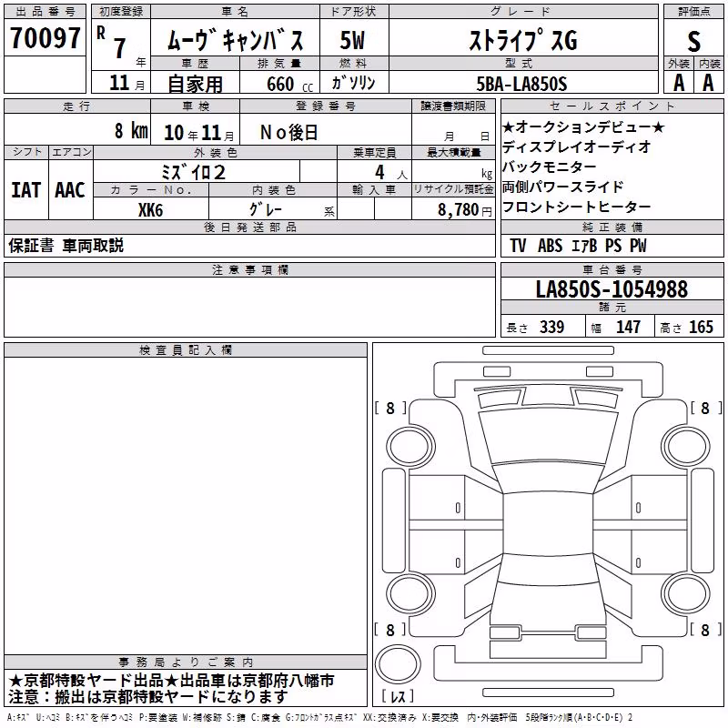Select the 車両取説 item
728x728 pixels.
[93, 246]
